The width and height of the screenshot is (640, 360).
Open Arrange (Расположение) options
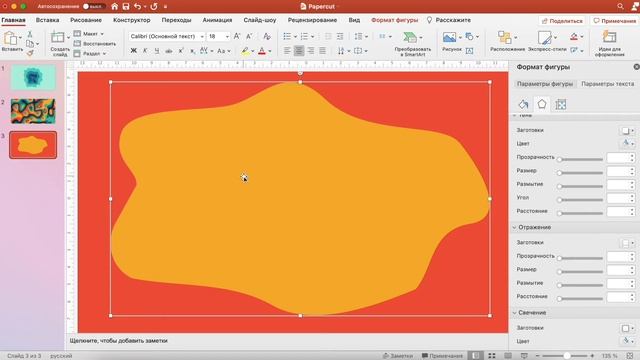504,38
